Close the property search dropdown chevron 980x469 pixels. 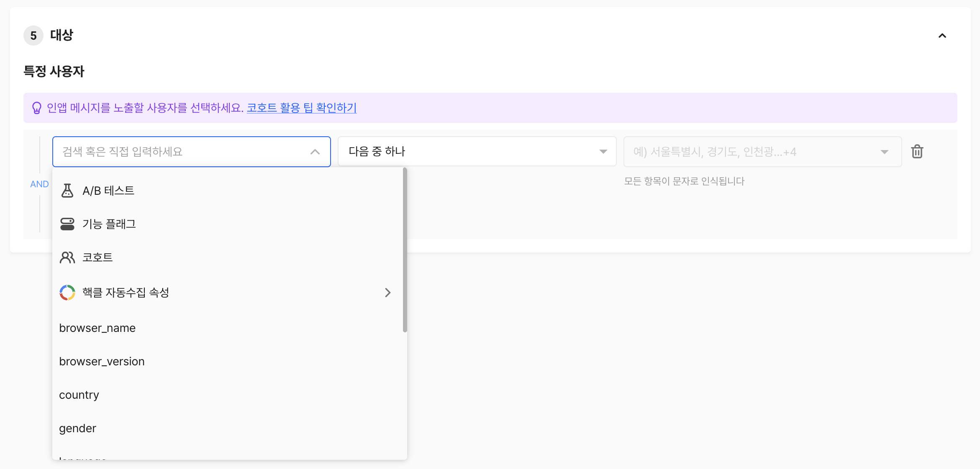[x=315, y=152]
